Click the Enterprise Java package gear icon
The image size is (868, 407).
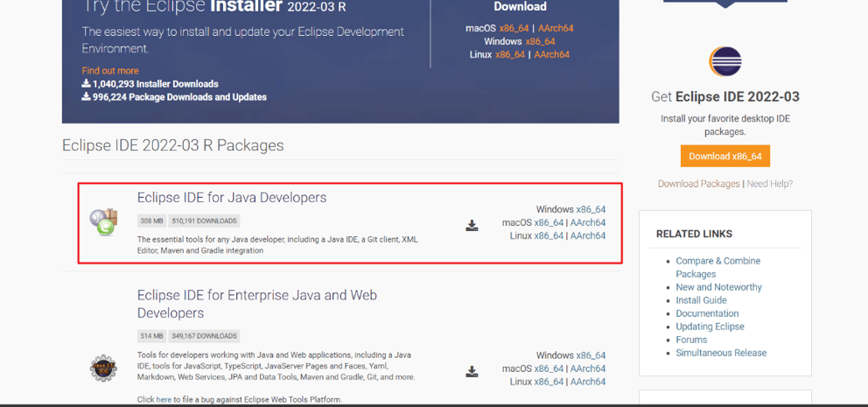103,368
